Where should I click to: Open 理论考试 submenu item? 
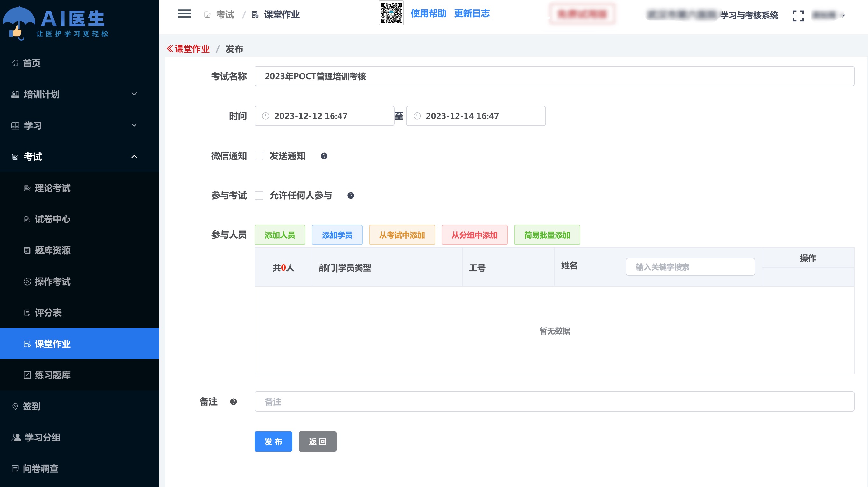80,188
